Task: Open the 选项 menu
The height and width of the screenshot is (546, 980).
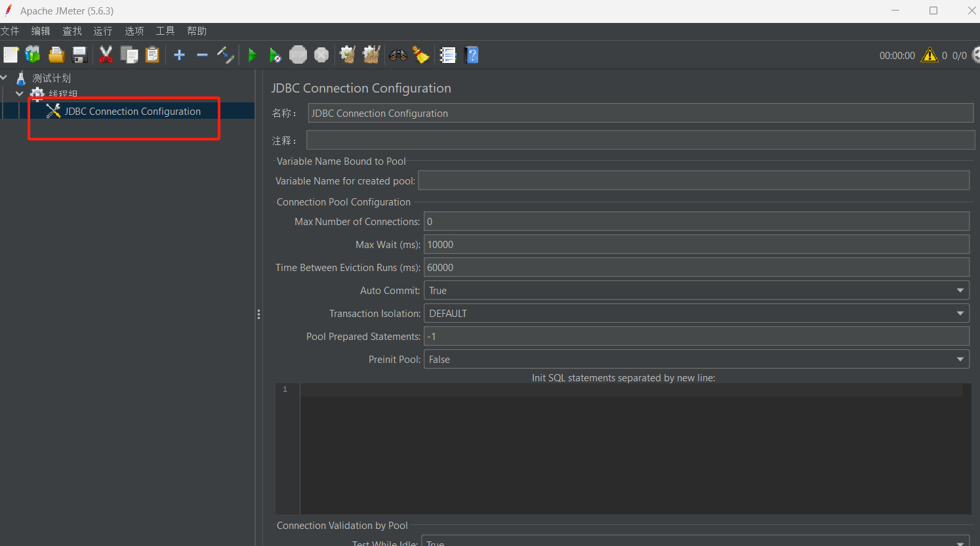Action: (x=134, y=31)
